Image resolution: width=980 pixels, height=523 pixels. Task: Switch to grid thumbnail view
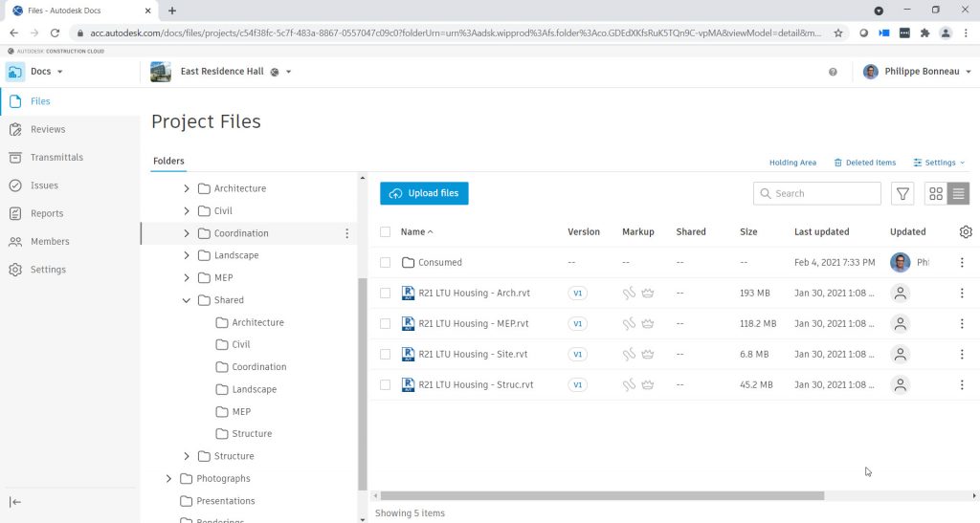pyautogui.click(x=936, y=194)
